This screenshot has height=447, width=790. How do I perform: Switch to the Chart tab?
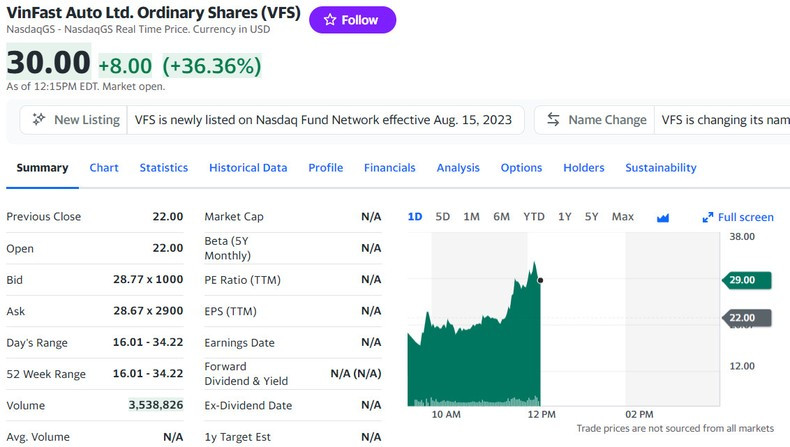104,168
